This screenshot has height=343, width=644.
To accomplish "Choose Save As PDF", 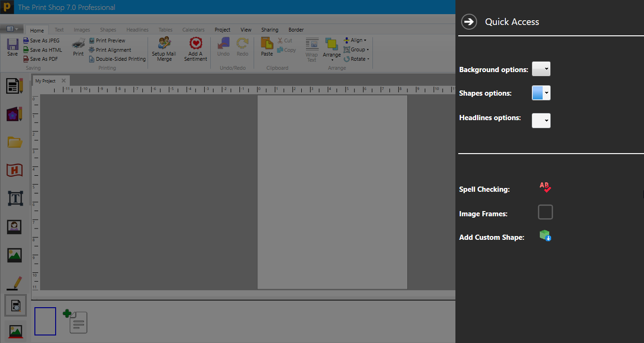I will click(x=41, y=59).
